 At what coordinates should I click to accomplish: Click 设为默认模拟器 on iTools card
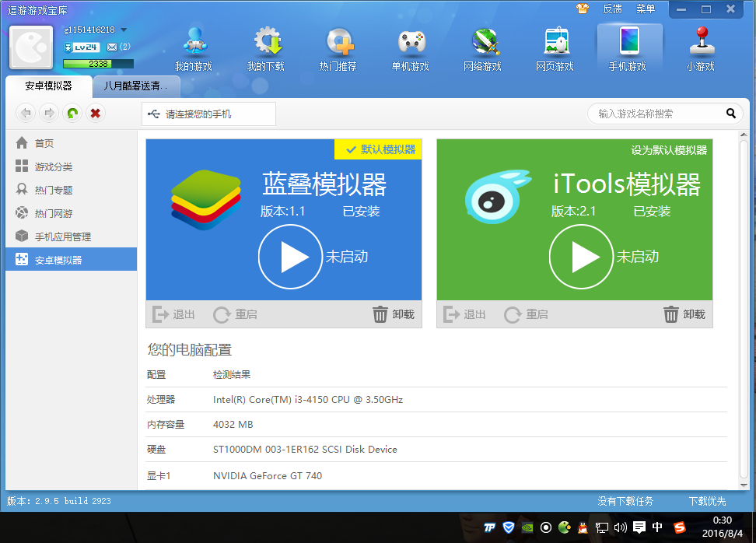pos(669,150)
